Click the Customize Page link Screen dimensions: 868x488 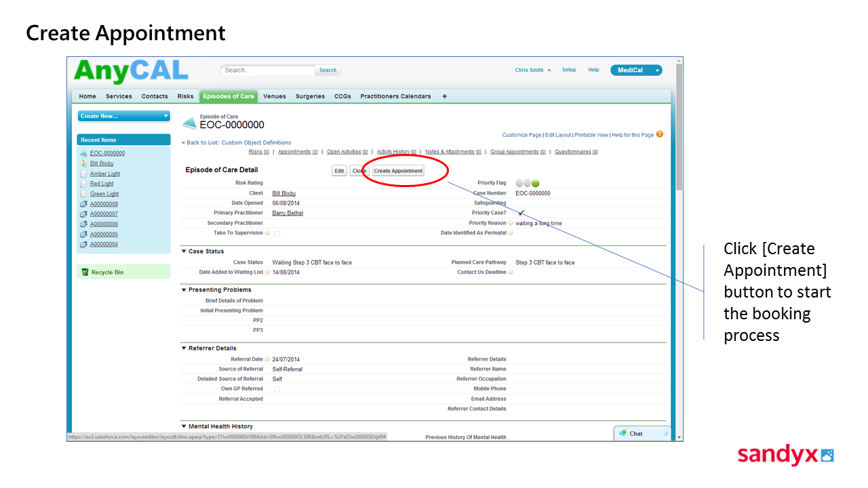coord(522,135)
